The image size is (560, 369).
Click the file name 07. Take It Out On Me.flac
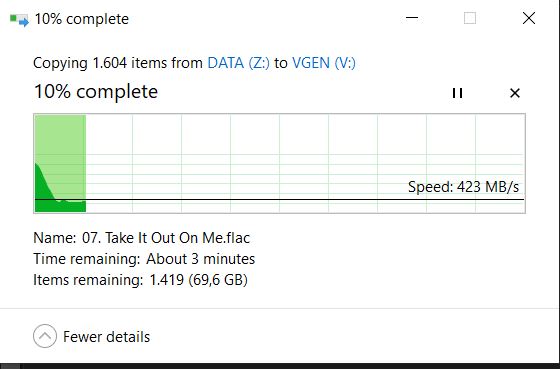coord(166,238)
